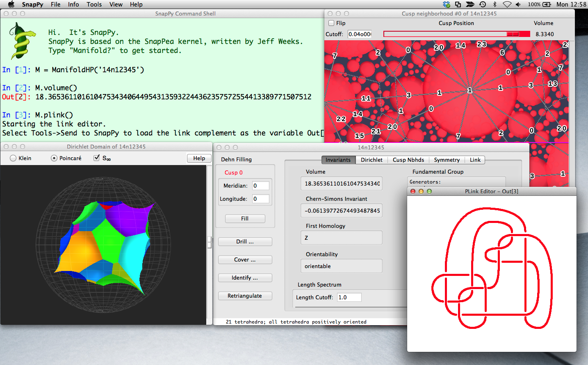
Task: Click the Meridian input field
Action: tap(261, 186)
